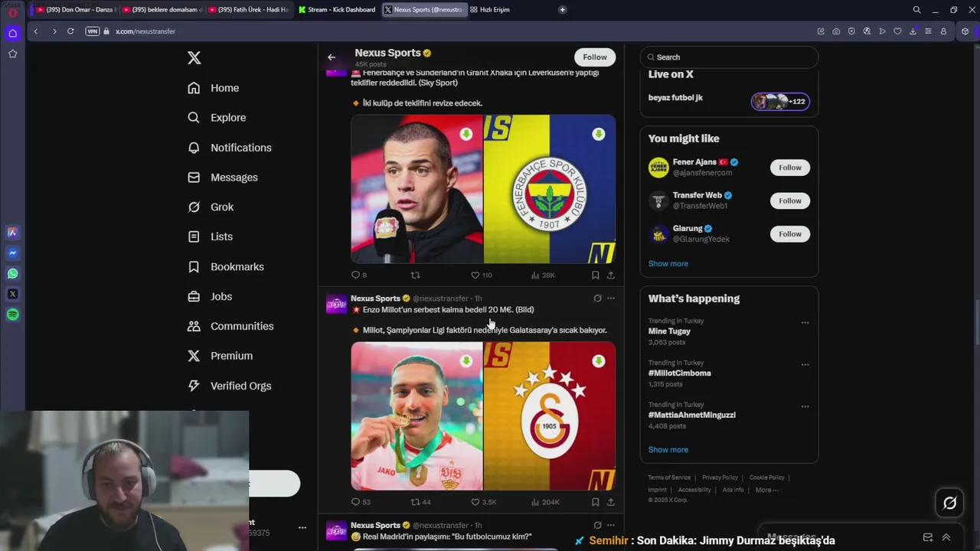The width and height of the screenshot is (980, 551).
Task: Toggle the VPN badge in address bar
Action: click(x=93, y=31)
